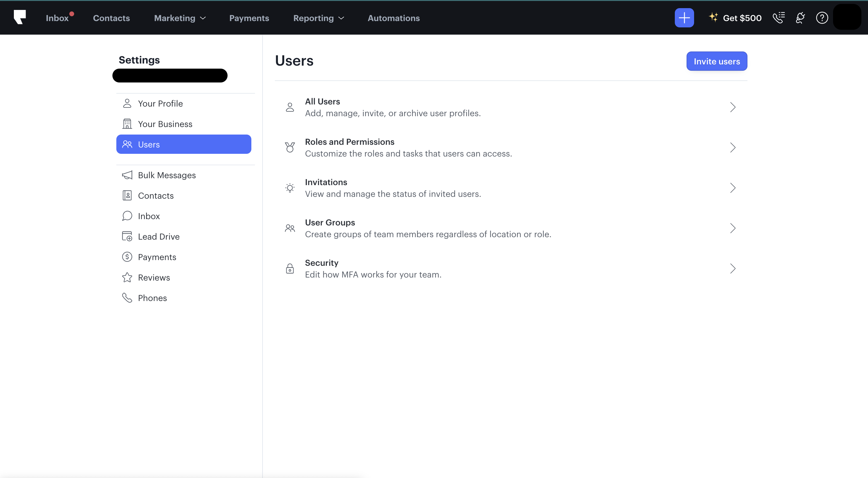Open the help question mark icon
The width and height of the screenshot is (868, 478).
[x=822, y=18]
